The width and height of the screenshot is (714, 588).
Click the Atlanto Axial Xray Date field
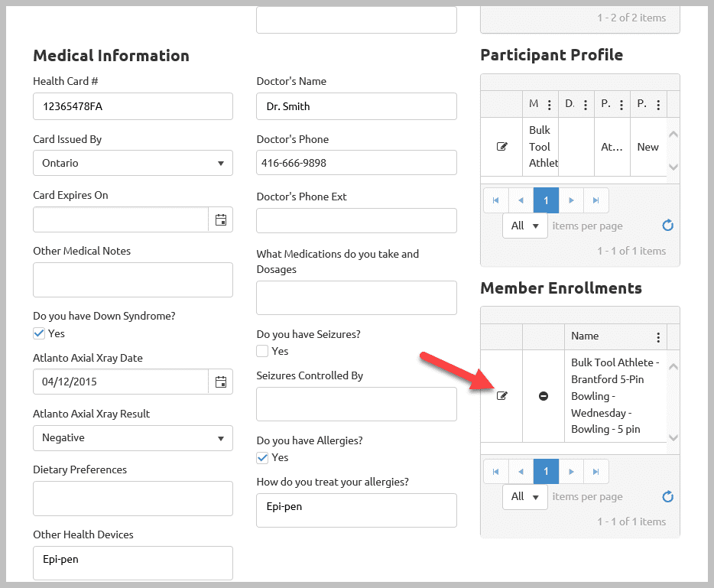coord(121,382)
